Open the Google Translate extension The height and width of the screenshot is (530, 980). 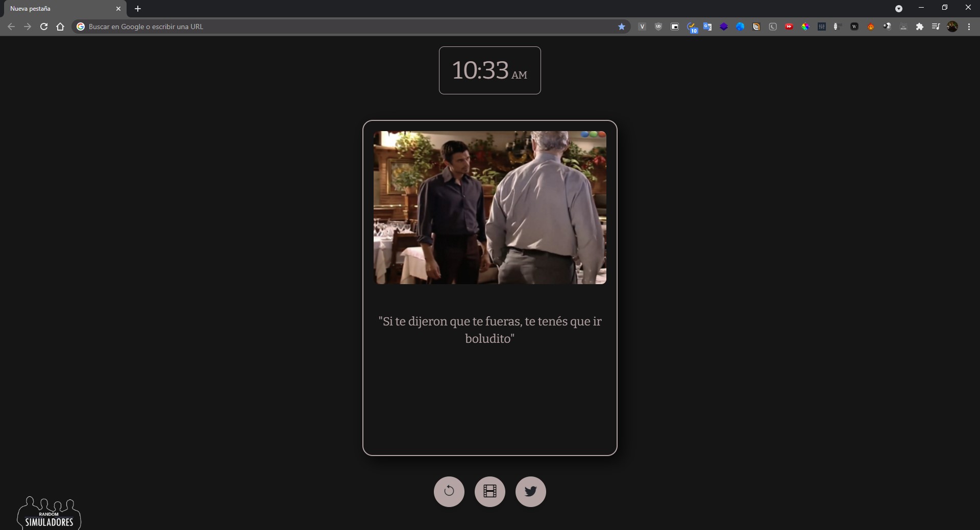pos(707,27)
